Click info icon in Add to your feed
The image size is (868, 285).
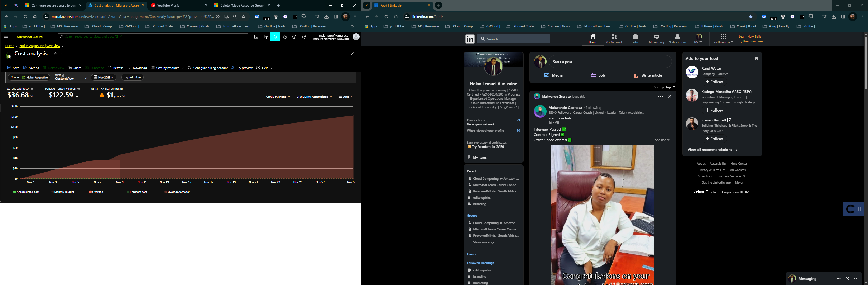(x=757, y=59)
